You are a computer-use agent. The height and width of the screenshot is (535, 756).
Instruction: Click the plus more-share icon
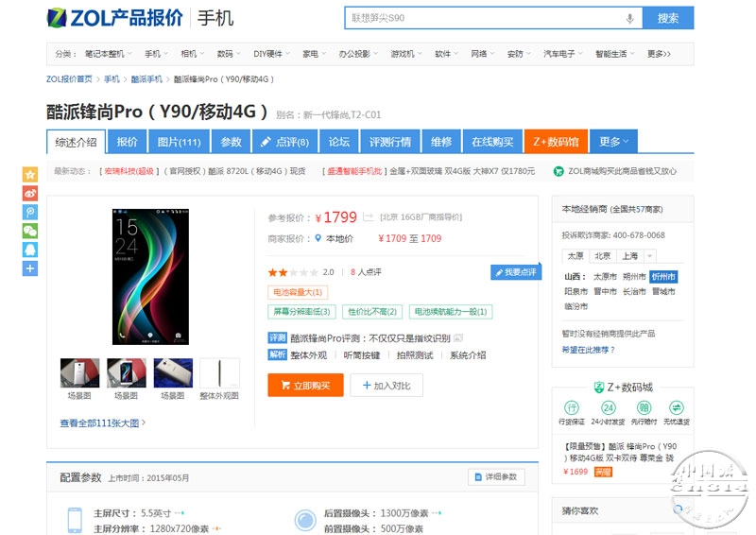(x=30, y=268)
